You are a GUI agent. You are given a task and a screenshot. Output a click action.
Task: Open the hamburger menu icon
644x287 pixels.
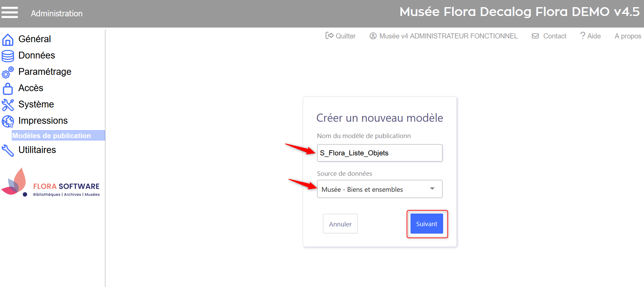click(10, 13)
